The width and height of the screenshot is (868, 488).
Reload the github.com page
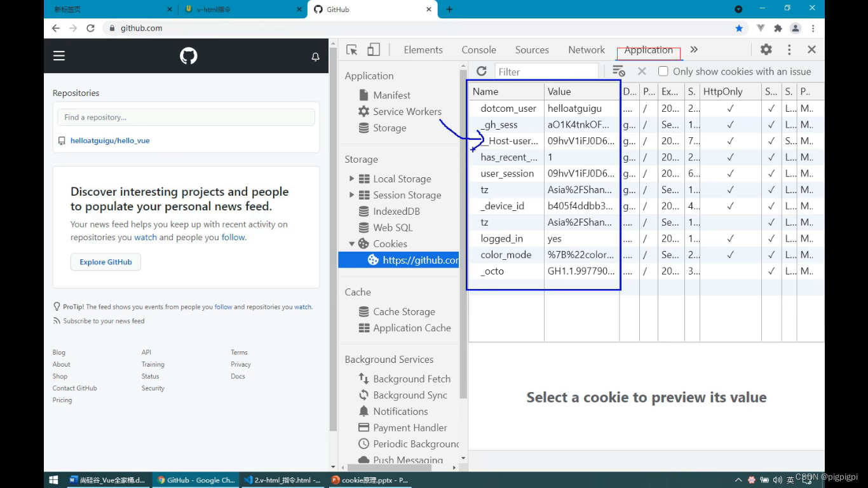pos(90,28)
